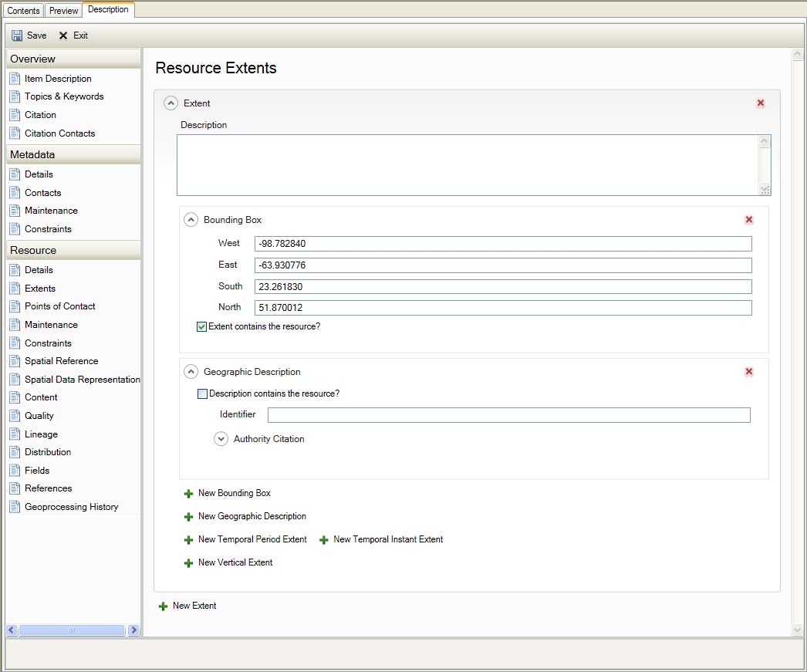Open Spatial Reference in Resource list

click(x=61, y=361)
